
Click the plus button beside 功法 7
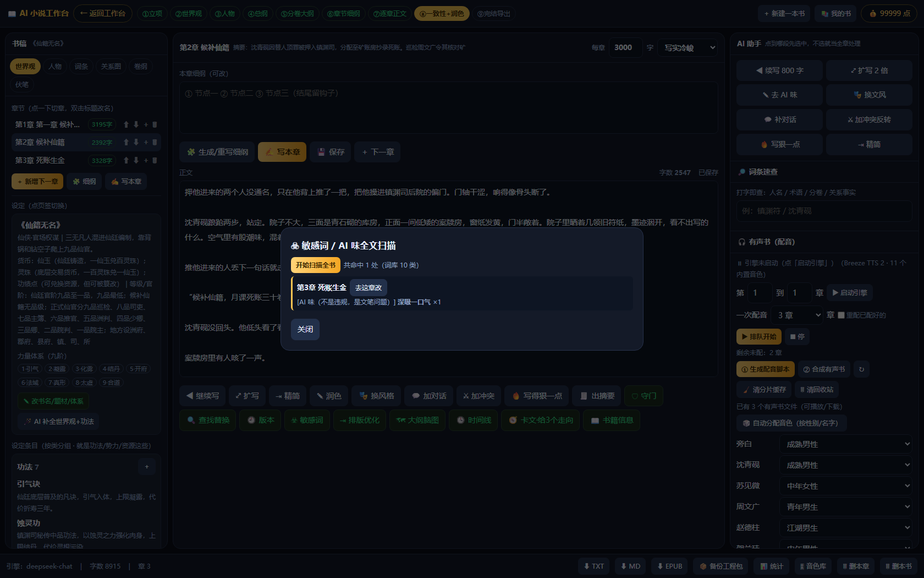point(147,467)
